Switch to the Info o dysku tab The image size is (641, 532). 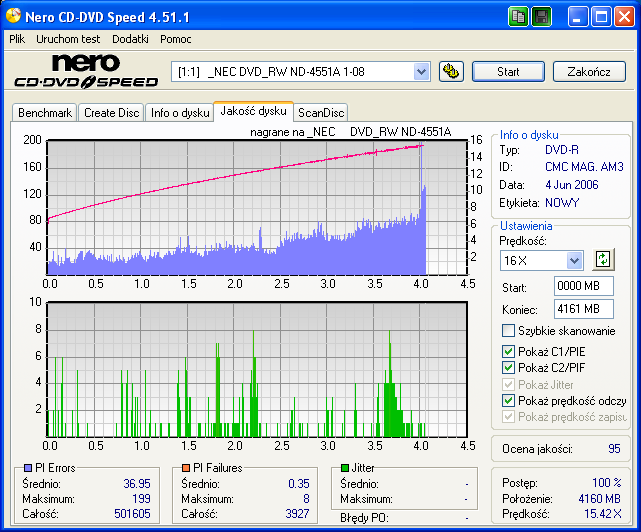point(180,113)
